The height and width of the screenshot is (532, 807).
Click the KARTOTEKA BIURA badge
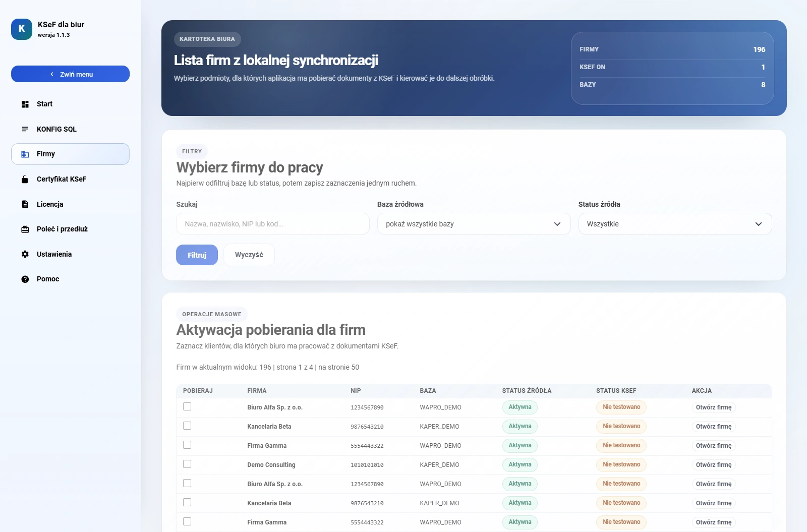(207, 39)
